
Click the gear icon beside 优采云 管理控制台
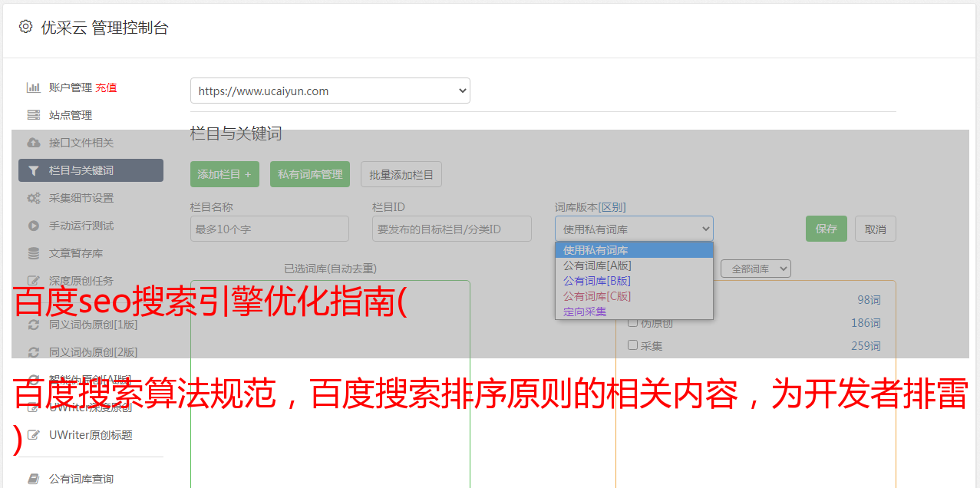click(26, 27)
